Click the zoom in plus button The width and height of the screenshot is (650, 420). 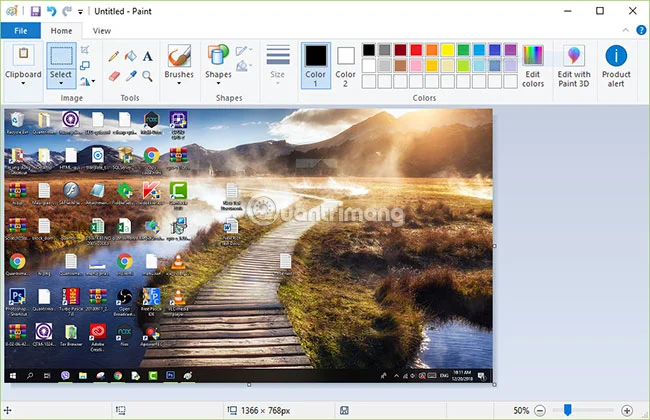click(627, 410)
